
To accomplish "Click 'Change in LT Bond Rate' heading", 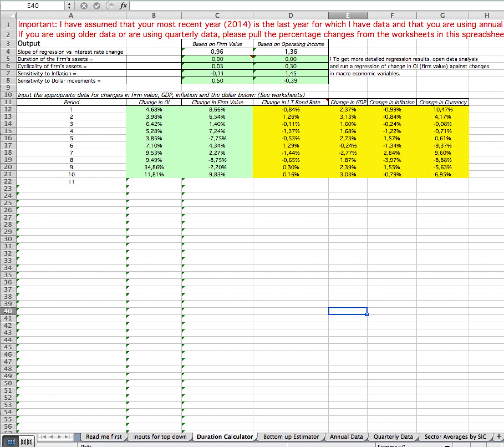I will 291,102.
